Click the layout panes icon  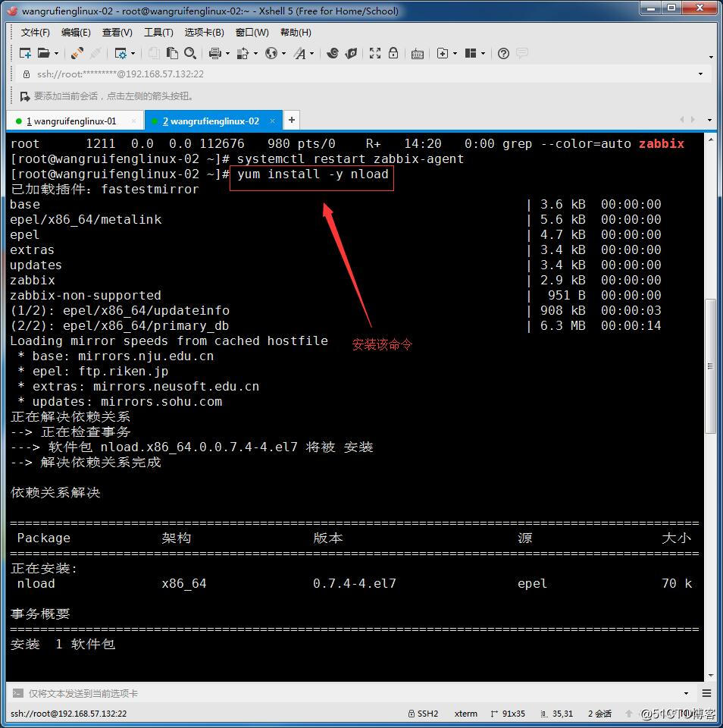471,53
